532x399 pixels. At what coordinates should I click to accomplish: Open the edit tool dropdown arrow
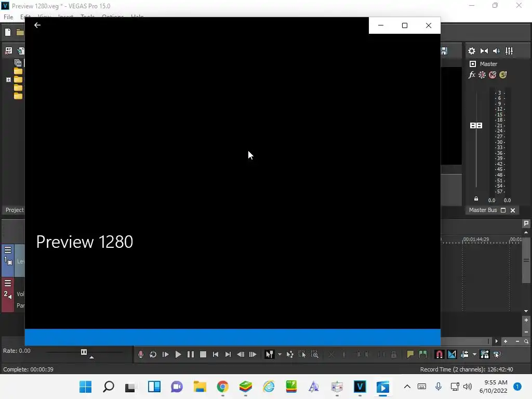coord(280,354)
